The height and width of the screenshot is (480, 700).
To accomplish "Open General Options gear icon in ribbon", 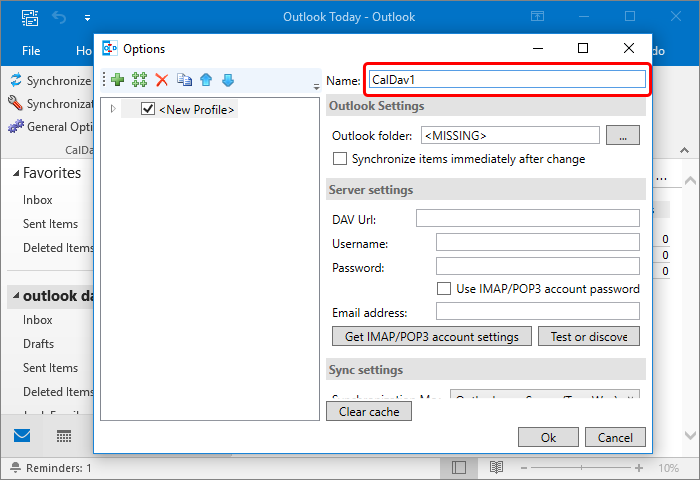I will point(16,126).
